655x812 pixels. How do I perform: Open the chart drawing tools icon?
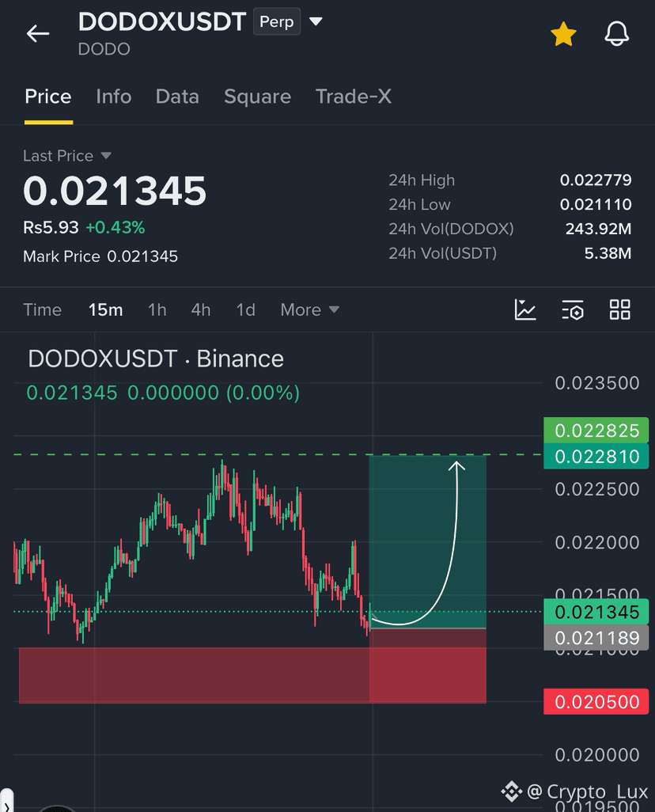(525, 309)
